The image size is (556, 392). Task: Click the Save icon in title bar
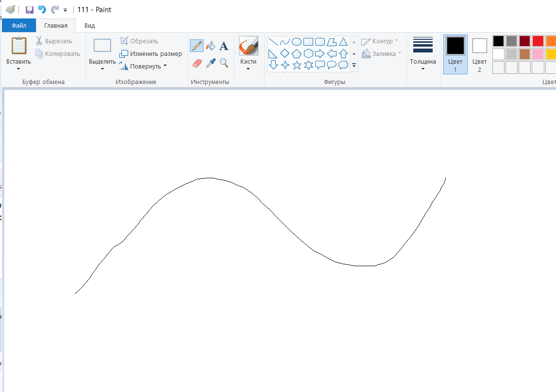click(x=30, y=10)
